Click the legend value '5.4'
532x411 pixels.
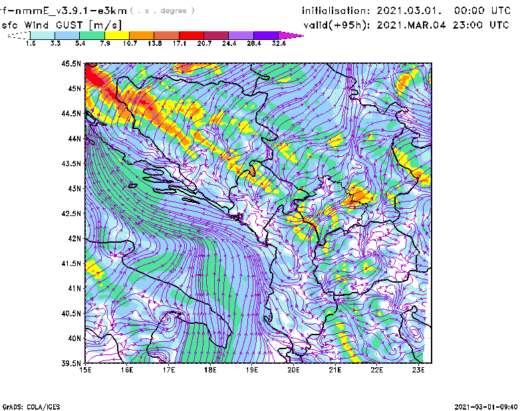[x=80, y=43]
